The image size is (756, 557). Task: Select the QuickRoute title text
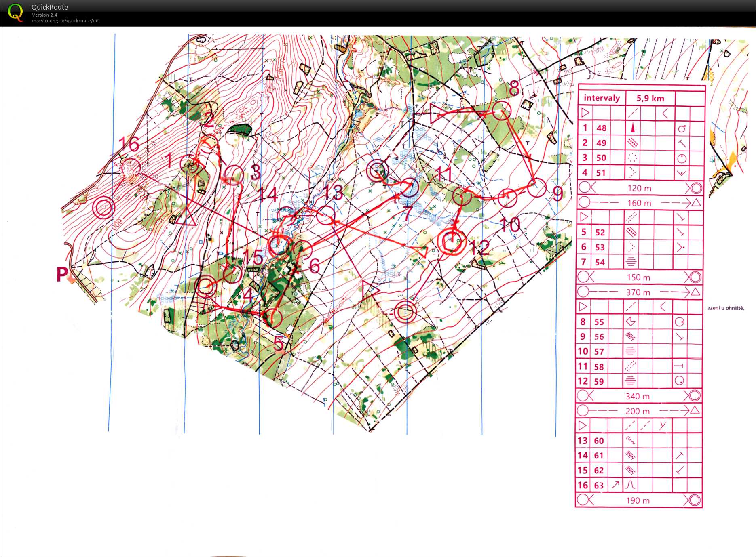(x=50, y=7)
